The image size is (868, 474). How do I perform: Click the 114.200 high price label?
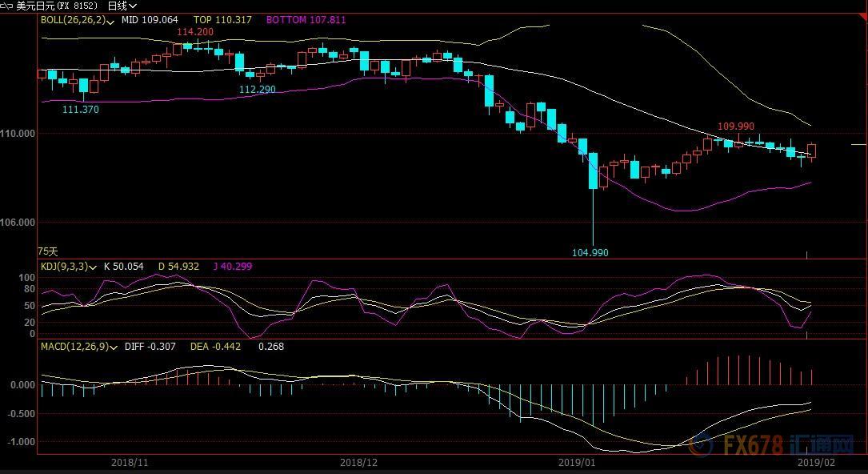195,32
